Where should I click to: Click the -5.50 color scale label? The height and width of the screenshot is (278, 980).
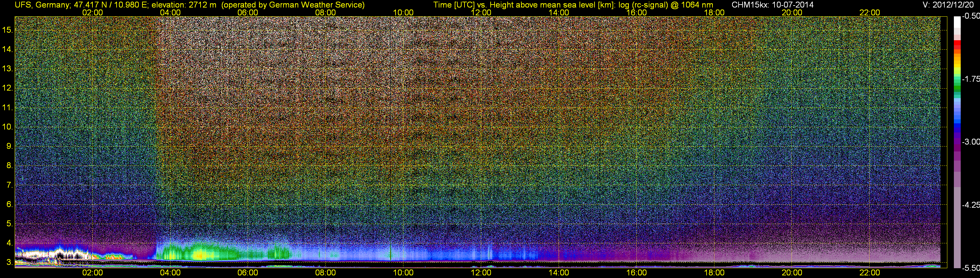click(x=971, y=268)
